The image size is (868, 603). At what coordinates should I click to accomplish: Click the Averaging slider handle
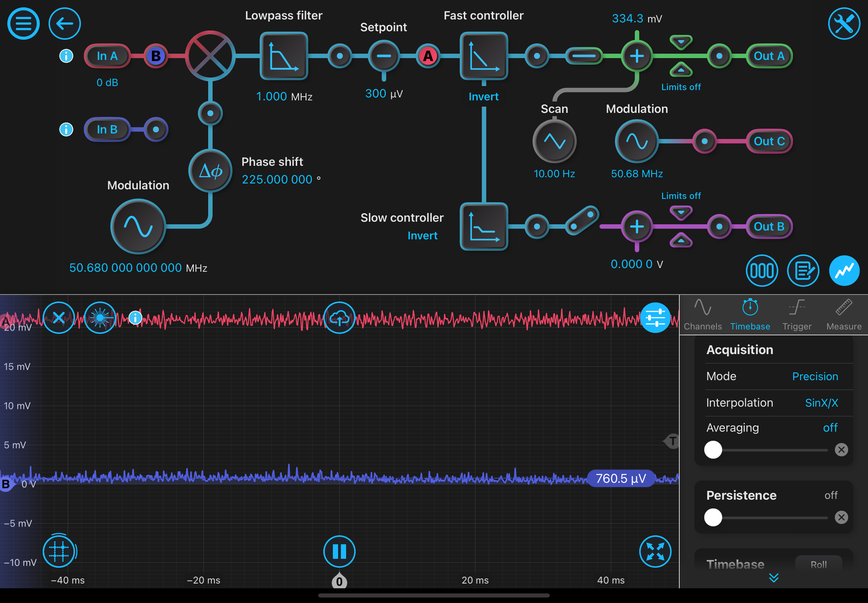pos(713,450)
